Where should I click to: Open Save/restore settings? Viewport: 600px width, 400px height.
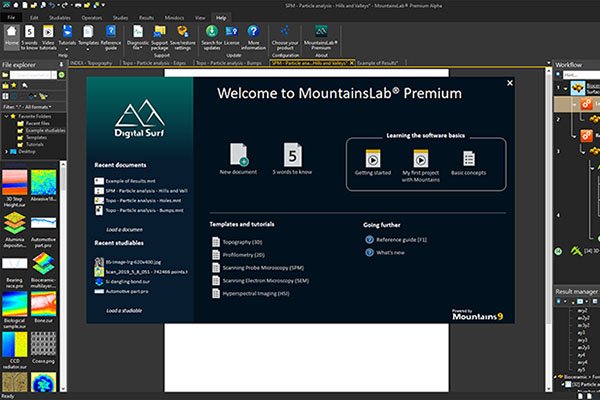click(x=183, y=37)
